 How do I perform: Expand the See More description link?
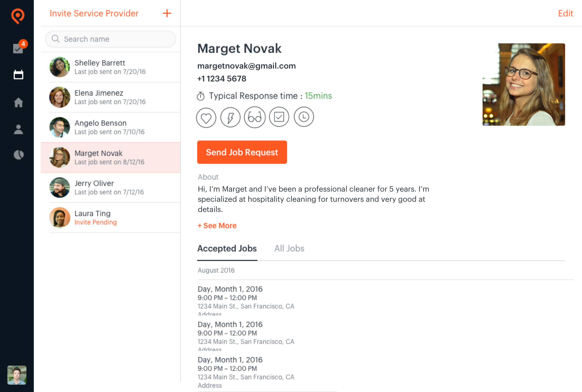(217, 225)
